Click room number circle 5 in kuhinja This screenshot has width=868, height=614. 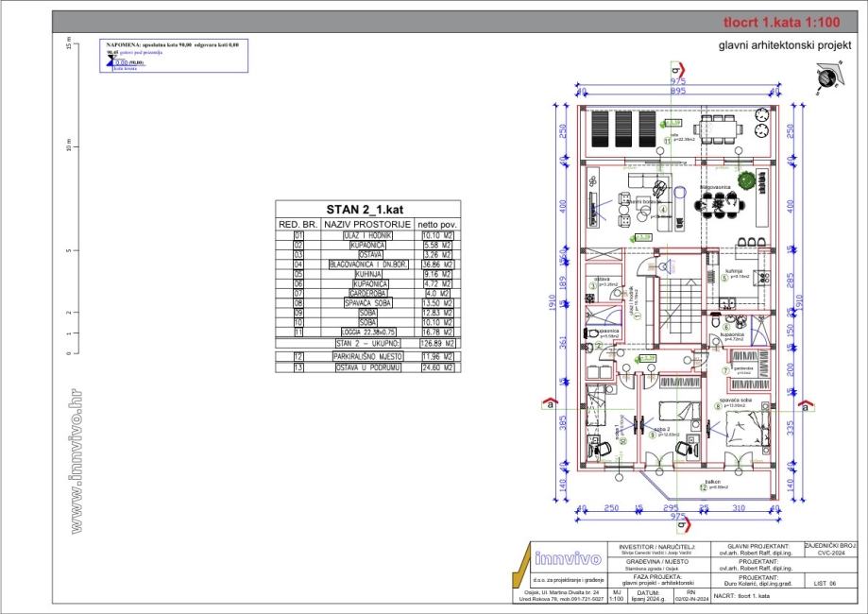coord(723,278)
